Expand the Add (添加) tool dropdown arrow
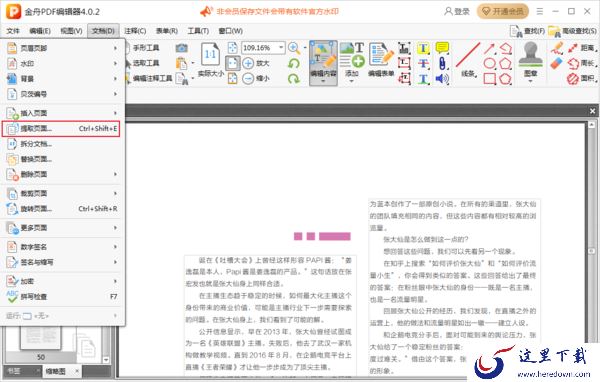This screenshot has height=382, width=600. pos(352,81)
